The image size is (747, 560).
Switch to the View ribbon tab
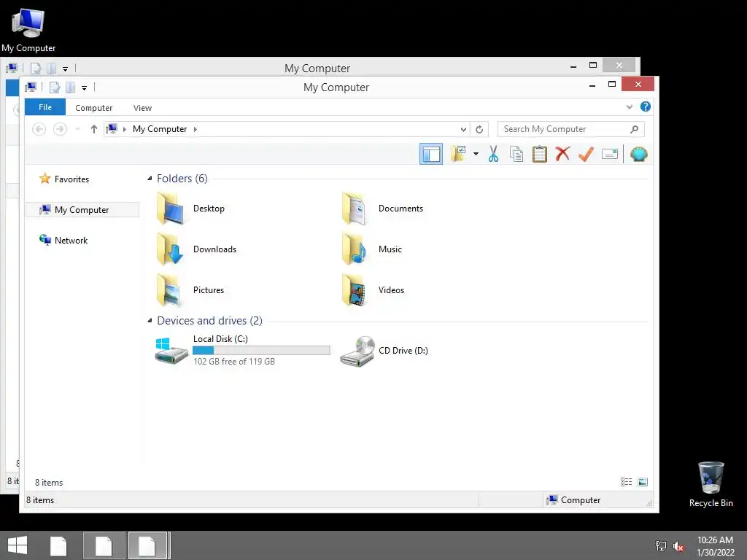coord(142,108)
